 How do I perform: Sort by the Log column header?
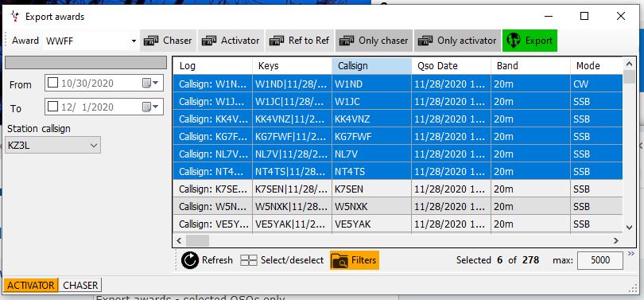[212, 66]
